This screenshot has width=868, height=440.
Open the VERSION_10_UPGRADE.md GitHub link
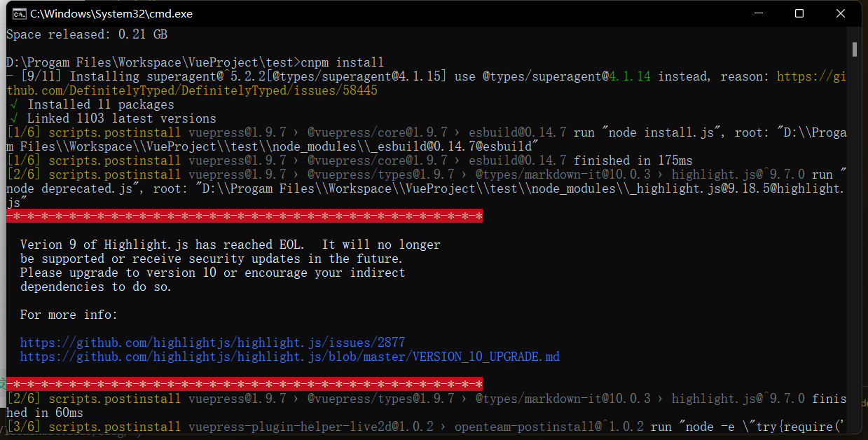289,357
